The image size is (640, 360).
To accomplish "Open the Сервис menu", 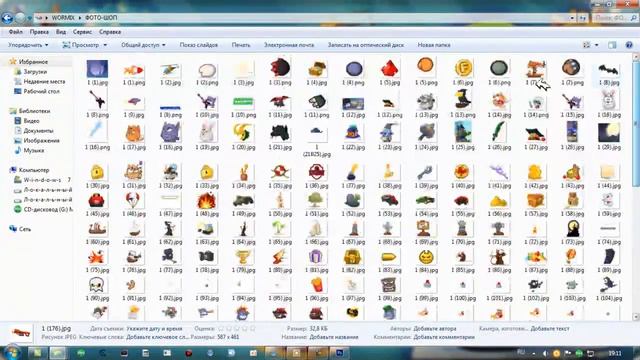I will pos(82,32).
